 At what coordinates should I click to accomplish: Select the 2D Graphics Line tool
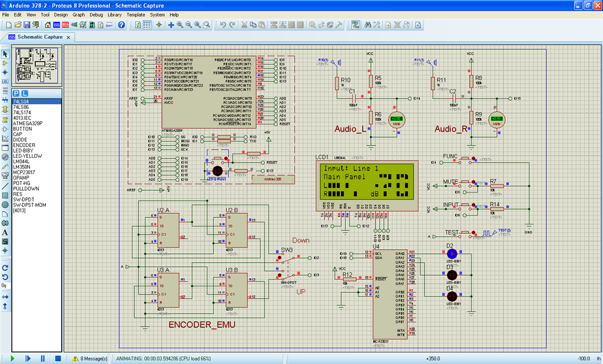5,186
